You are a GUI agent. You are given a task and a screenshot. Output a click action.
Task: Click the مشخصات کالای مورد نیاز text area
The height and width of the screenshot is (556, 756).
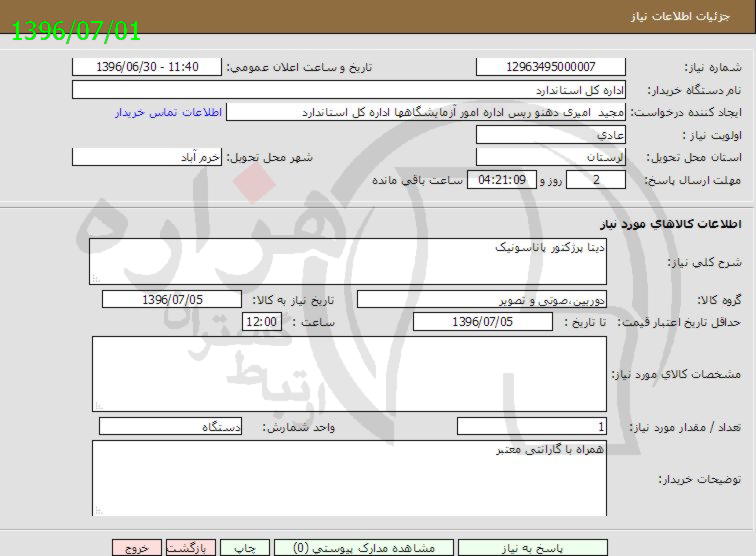pos(350,374)
